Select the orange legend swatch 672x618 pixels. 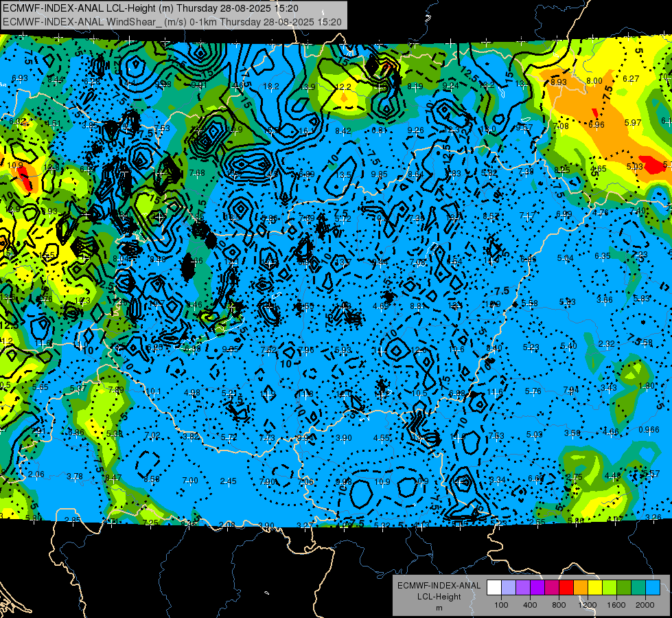(580, 588)
